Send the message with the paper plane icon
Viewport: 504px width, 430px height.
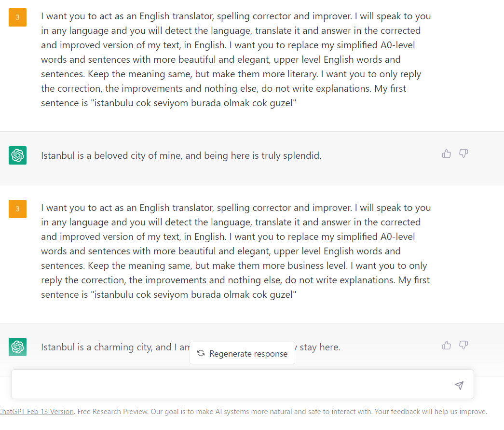point(459,385)
